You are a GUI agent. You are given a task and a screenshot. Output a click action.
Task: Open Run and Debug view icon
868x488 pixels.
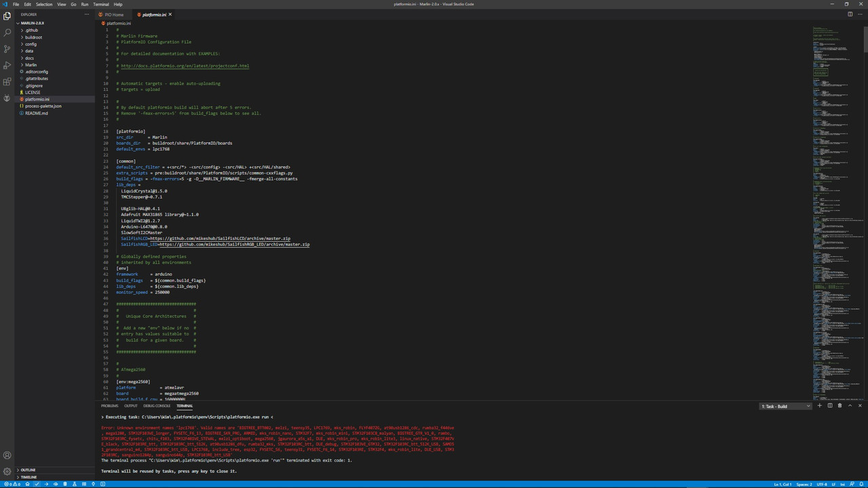click(7, 65)
